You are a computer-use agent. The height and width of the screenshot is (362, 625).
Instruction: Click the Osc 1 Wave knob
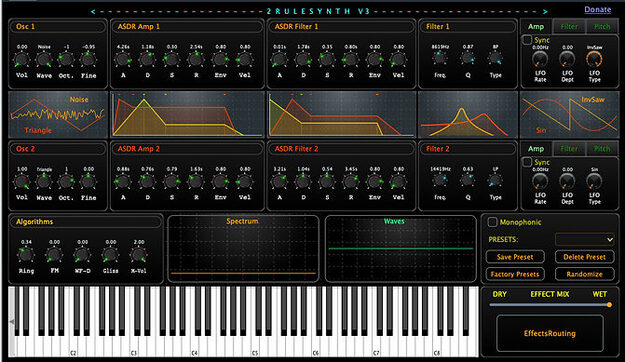point(44,60)
